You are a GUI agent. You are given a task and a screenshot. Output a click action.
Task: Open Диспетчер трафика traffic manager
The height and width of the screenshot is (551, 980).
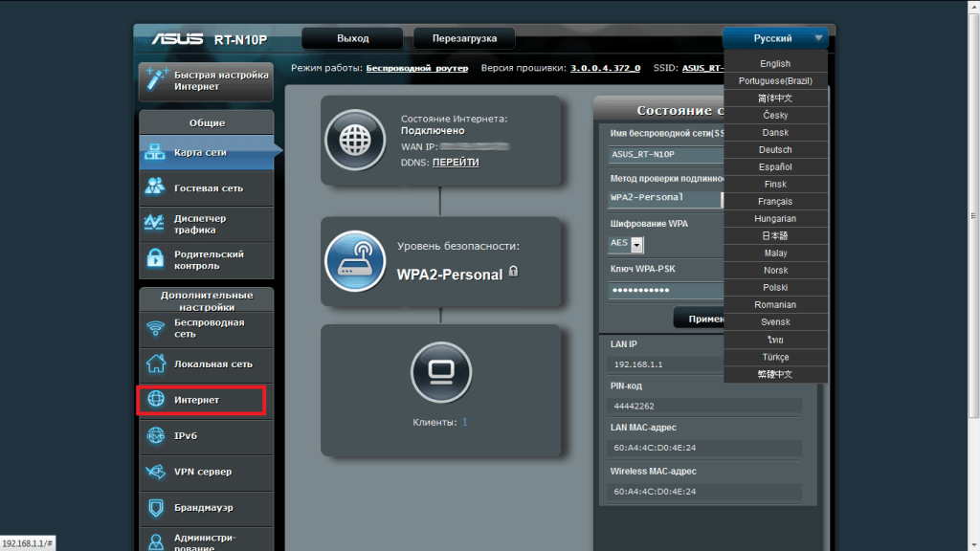tap(206, 224)
